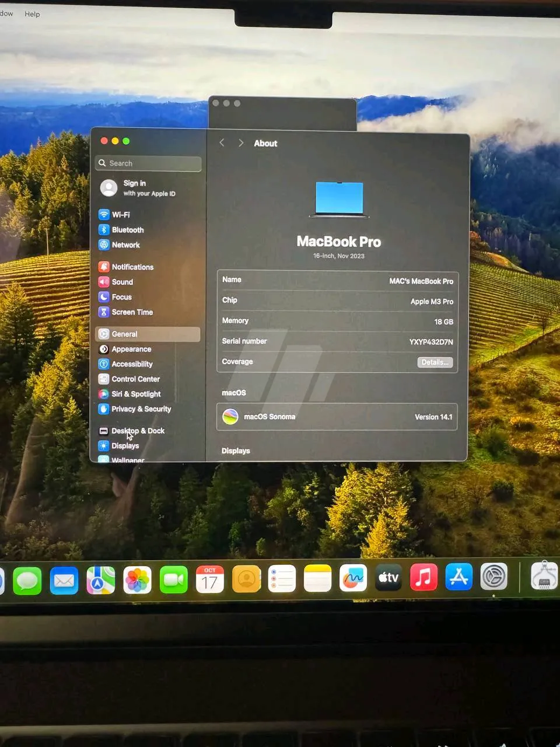The height and width of the screenshot is (747, 560).
Task: Launch Freeform from the Dock
Action: [353, 578]
